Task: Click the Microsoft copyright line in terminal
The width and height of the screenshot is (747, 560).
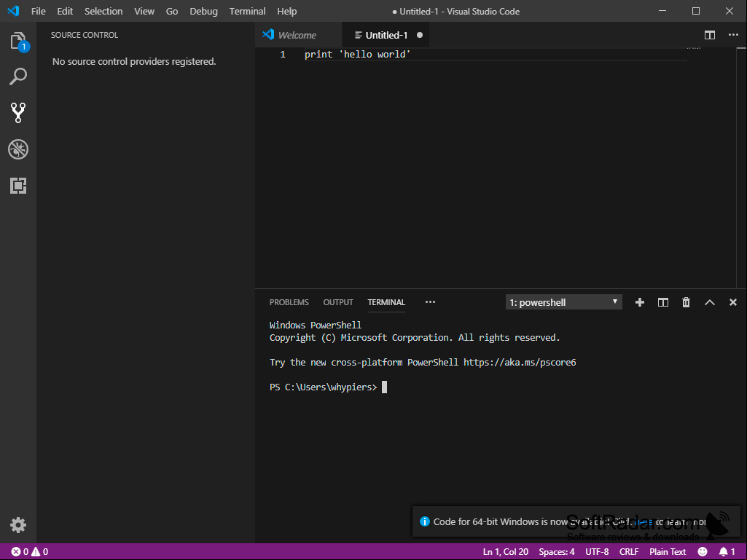Action: (415, 338)
